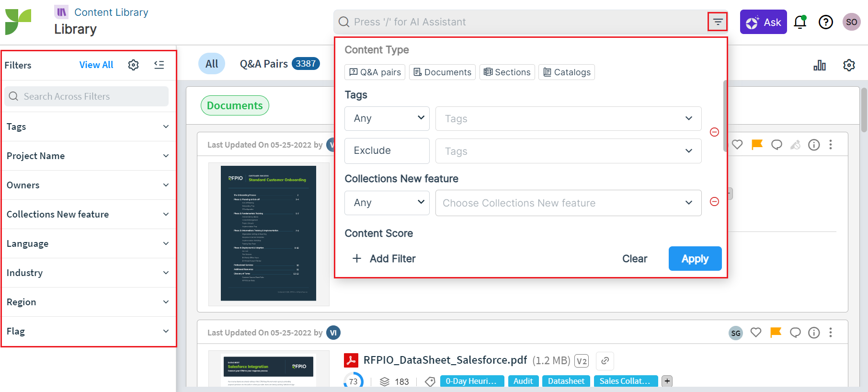The height and width of the screenshot is (392, 868).
Task: Switch to the All tab
Action: 212,64
